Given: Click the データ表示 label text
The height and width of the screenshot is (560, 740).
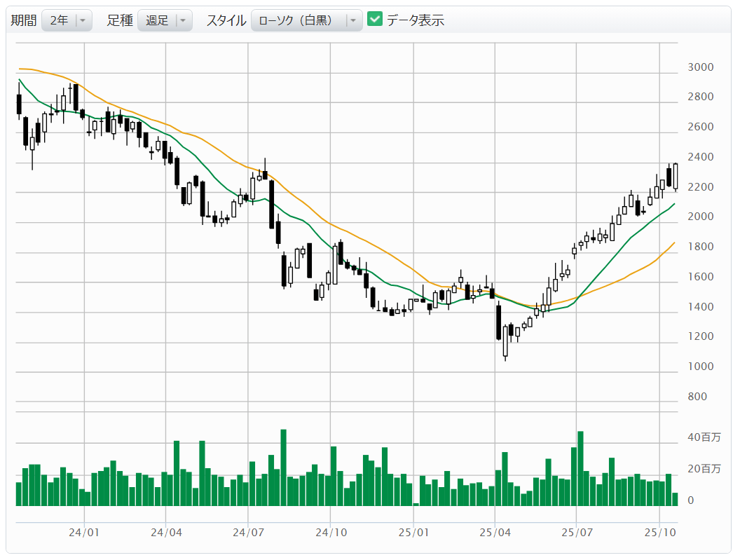Looking at the screenshot, I should coord(415,20).
